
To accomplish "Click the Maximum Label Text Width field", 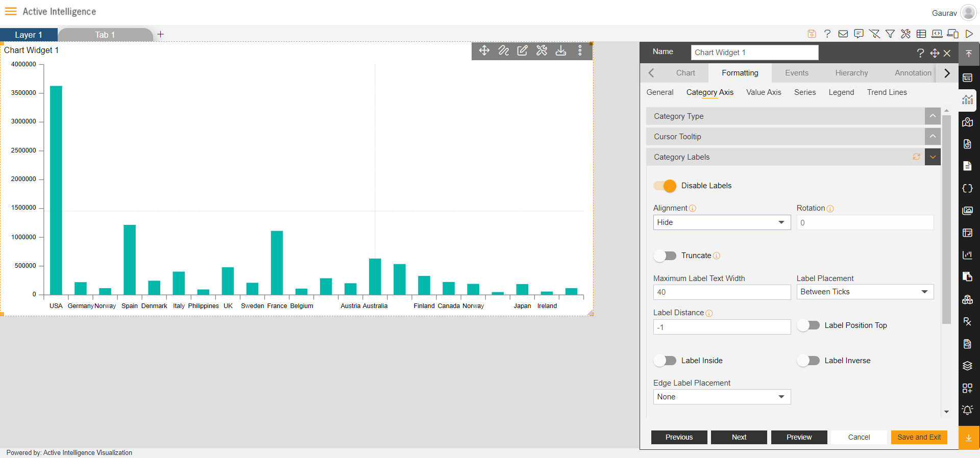I will [722, 292].
